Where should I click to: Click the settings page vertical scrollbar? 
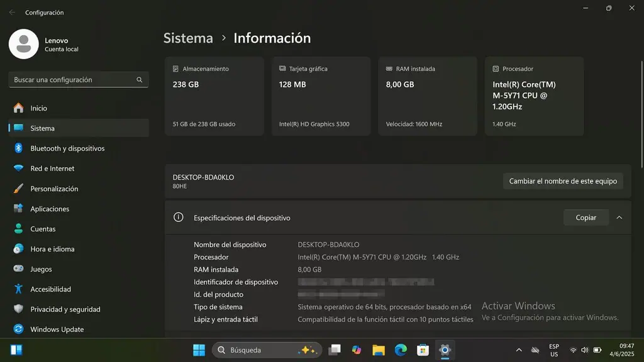(x=641, y=114)
